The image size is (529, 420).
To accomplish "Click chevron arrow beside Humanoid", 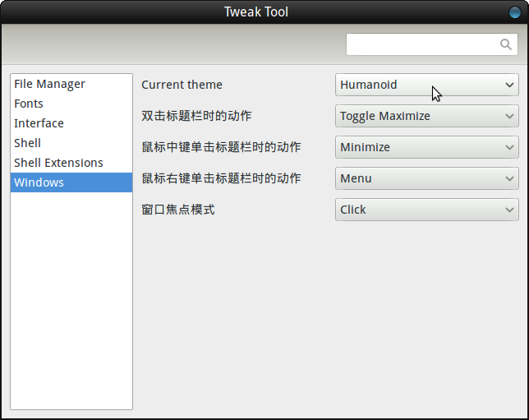I will (509, 85).
